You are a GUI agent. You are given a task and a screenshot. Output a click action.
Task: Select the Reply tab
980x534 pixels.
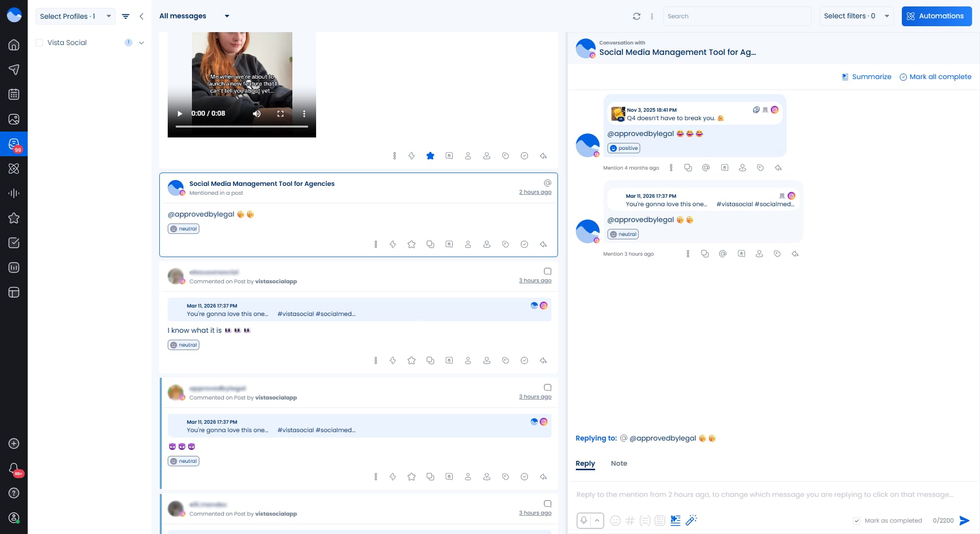585,463
